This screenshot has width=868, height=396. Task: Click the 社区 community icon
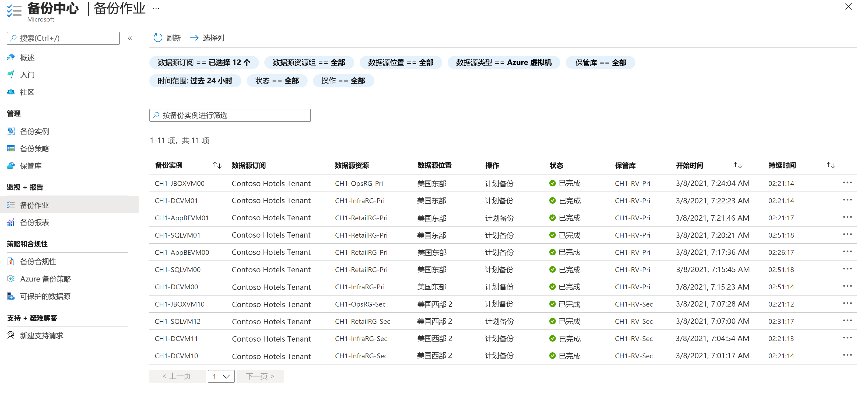click(x=11, y=92)
